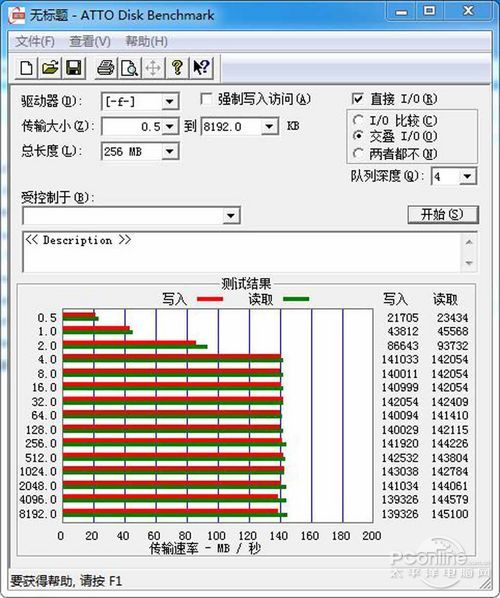Click the 测试结果 results heading

246,284
